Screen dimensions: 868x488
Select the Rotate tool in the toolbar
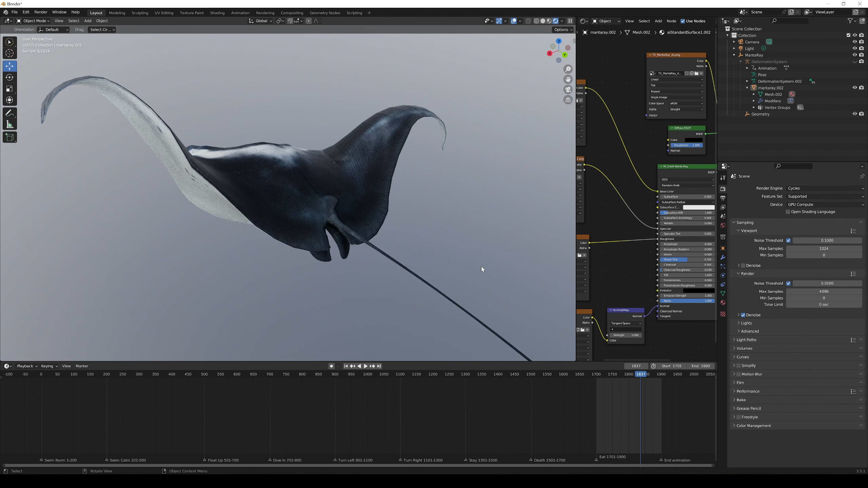(9, 78)
